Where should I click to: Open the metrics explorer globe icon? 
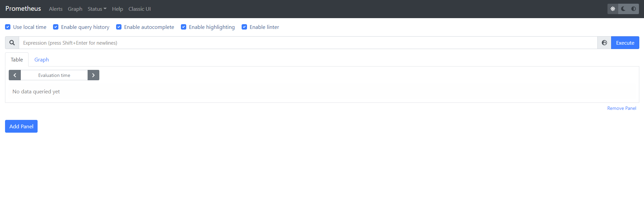pyautogui.click(x=604, y=43)
